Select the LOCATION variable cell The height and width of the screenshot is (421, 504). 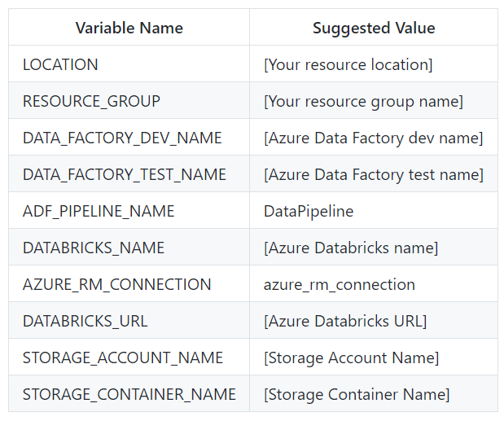click(x=60, y=64)
